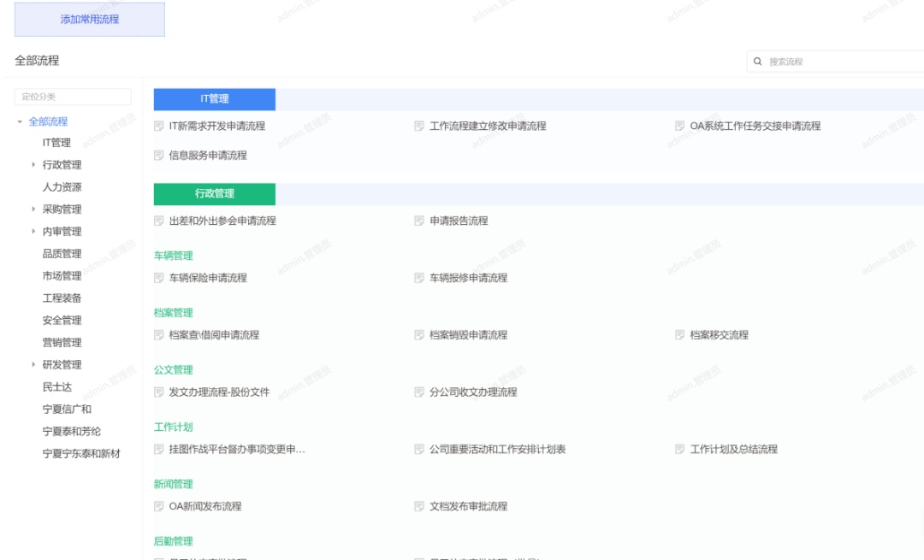924x560 pixels.
Task: Click the magnifier icon in search box
Action: [757, 62]
